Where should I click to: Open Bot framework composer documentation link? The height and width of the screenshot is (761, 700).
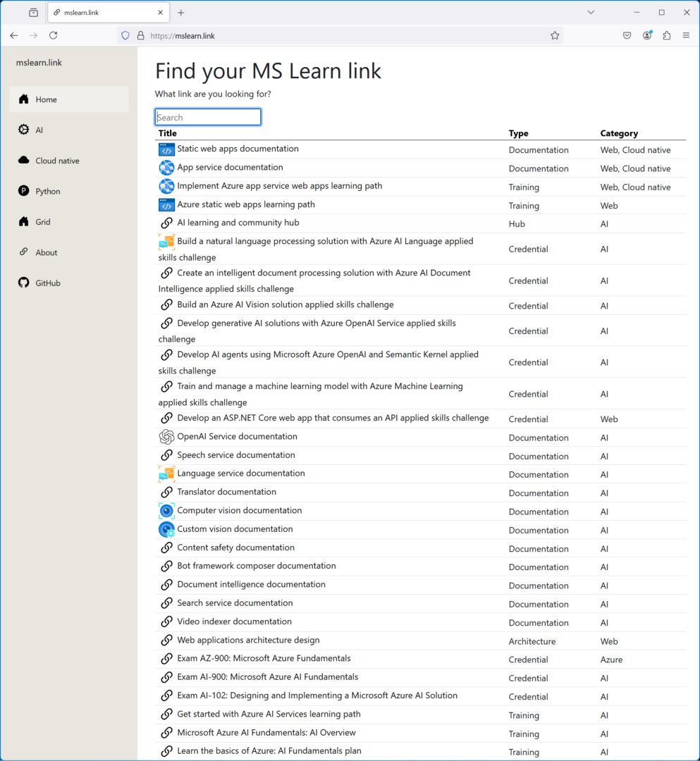tap(257, 565)
